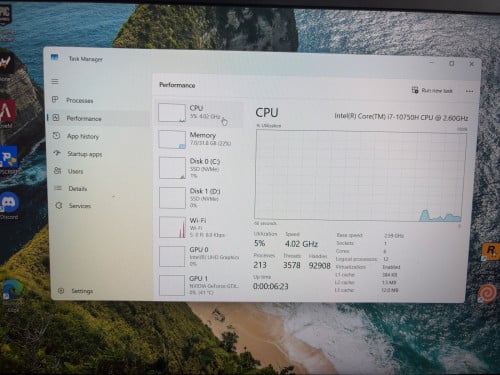This screenshot has width=500, height=375.
Task: Open the Discord desktop shortcut
Action: [9, 205]
